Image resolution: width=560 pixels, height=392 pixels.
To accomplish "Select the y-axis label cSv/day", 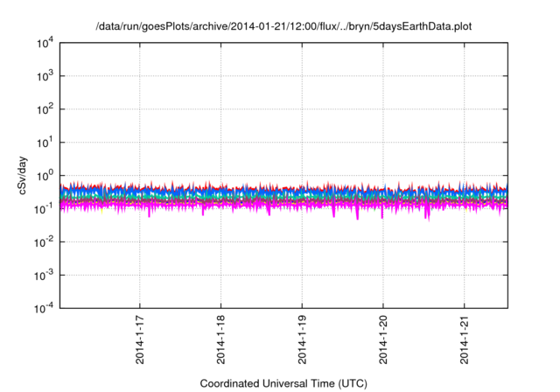I will click(22, 175).
